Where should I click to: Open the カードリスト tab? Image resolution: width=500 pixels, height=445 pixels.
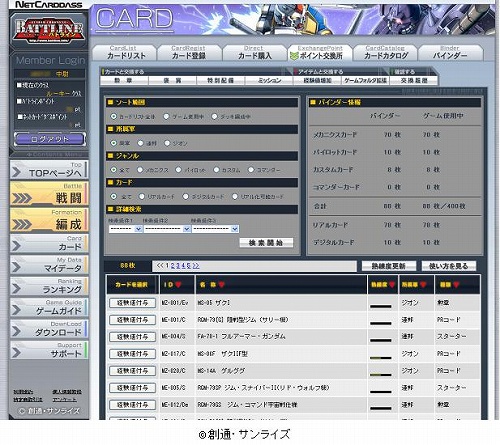[x=124, y=53]
